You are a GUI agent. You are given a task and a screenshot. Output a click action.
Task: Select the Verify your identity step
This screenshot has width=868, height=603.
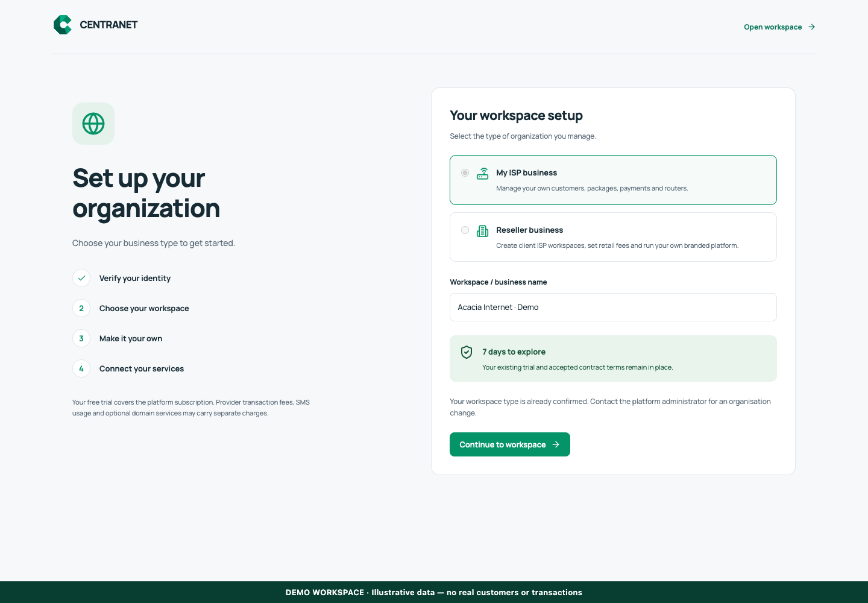135,278
